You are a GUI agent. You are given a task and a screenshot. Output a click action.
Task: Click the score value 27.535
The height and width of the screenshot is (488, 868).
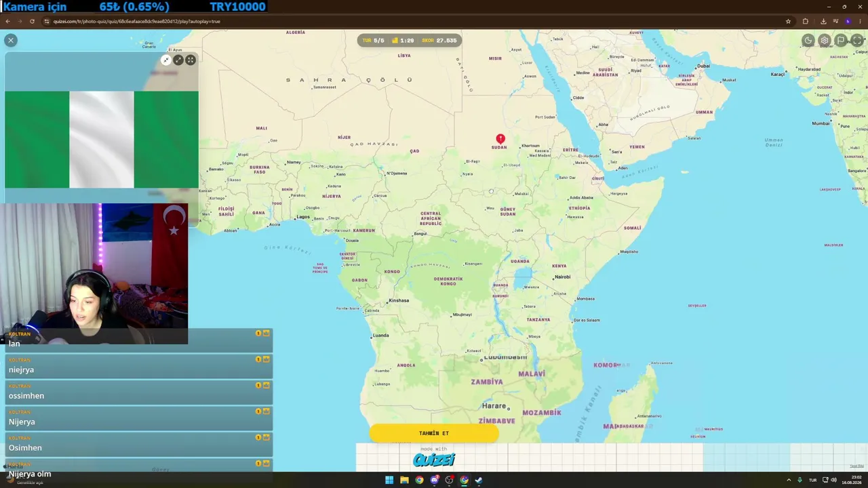coord(446,41)
